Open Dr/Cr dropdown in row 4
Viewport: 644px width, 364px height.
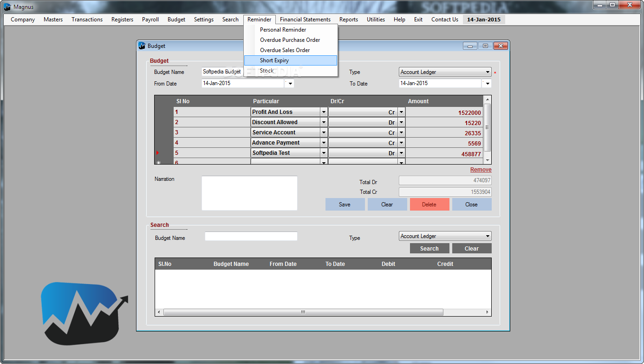coord(401,143)
